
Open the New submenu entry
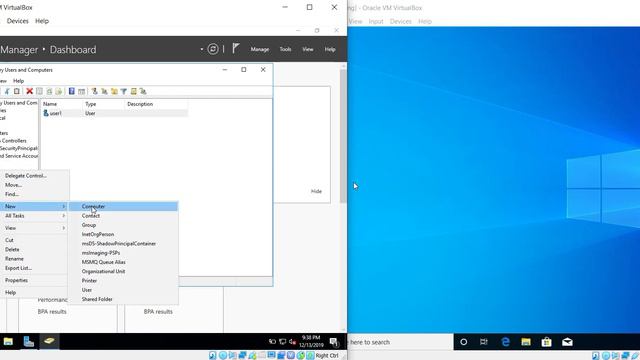33,206
